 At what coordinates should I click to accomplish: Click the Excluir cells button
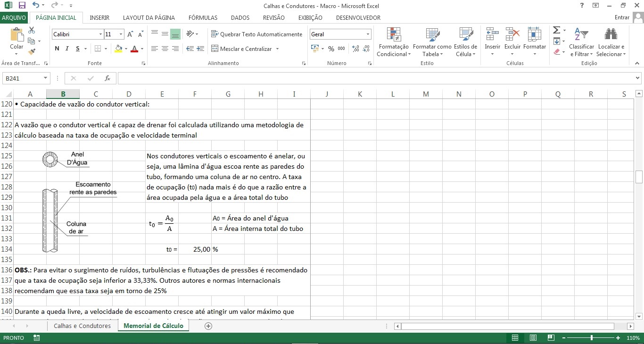click(512, 42)
